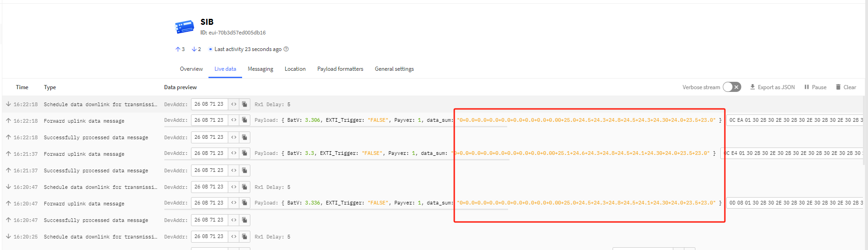Open the 16:22:18 Successfully processed data message
This screenshot has height=250, width=868.
[x=433, y=137]
